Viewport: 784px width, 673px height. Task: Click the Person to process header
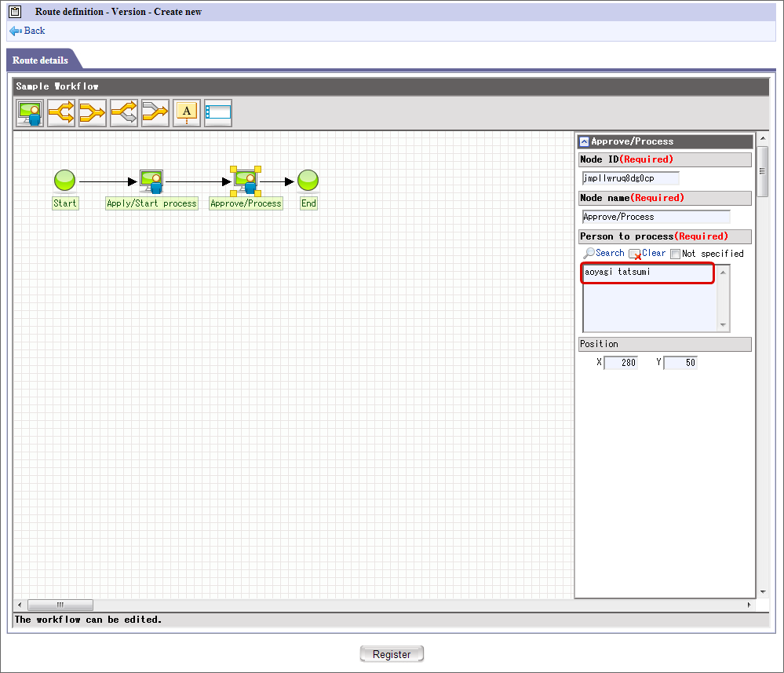tap(665, 236)
